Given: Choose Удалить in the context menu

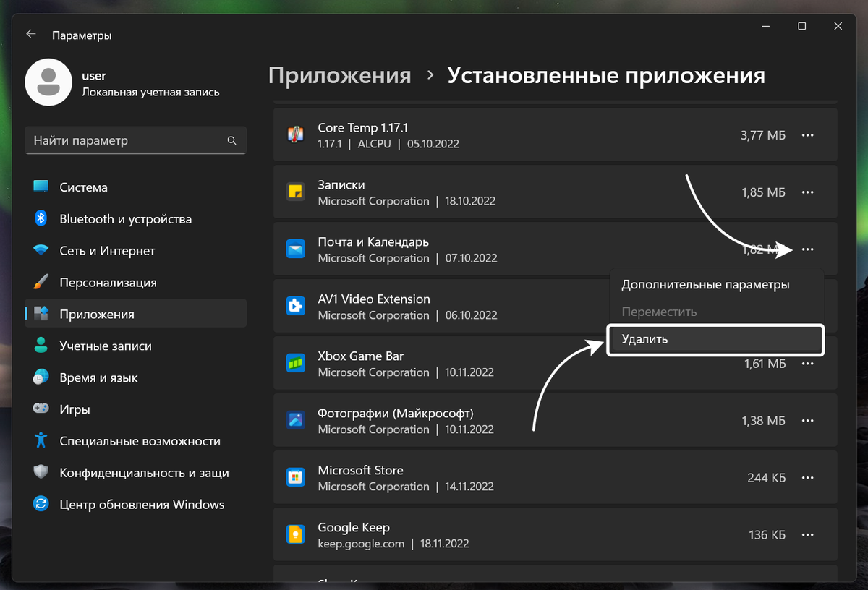Looking at the screenshot, I should pyautogui.click(x=715, y=340).
